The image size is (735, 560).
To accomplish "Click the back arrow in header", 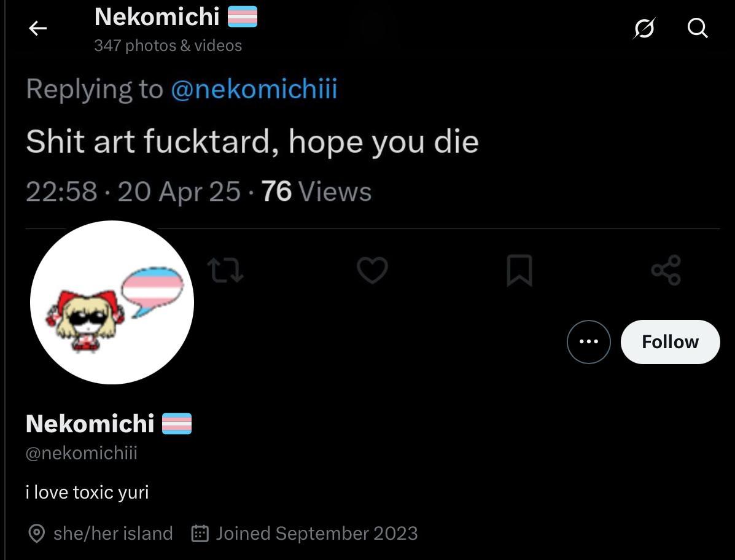I will [38, 28].
